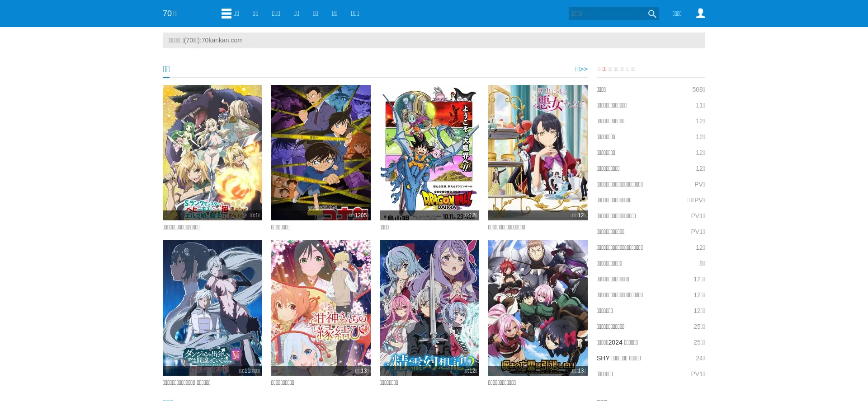Screen dimensions: 868x401
Task: Click title link under Dragon Ball Daima poster
Action: [x=384, y=227]
